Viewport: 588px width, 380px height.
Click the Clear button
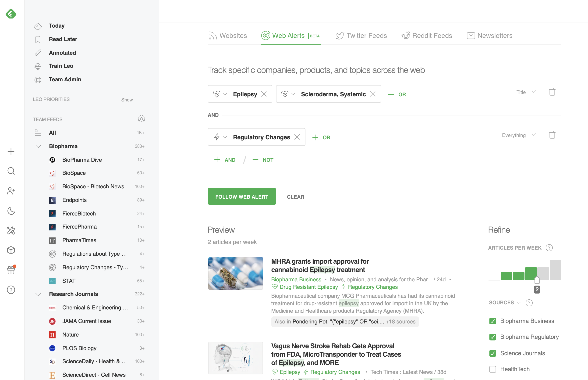tap(295, 197)
